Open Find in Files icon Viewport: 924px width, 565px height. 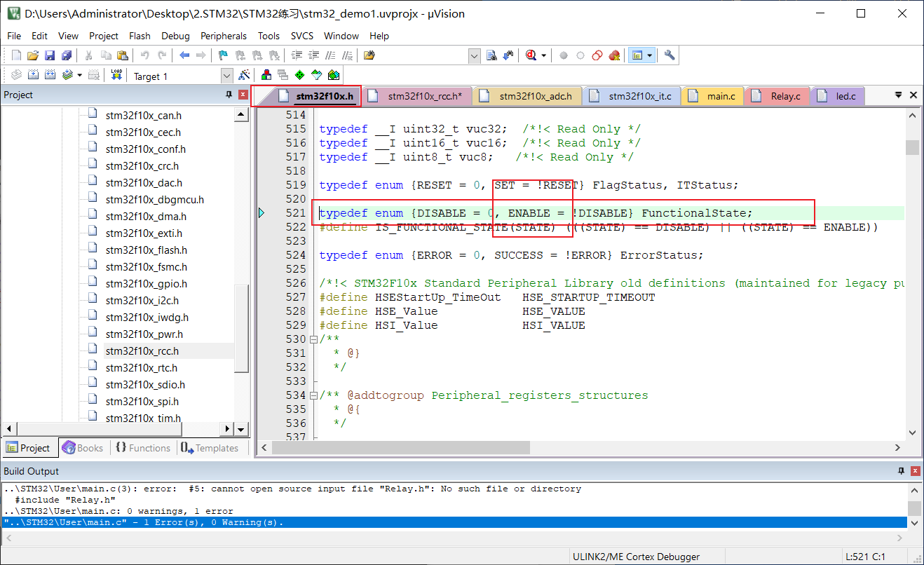[369, 55]
